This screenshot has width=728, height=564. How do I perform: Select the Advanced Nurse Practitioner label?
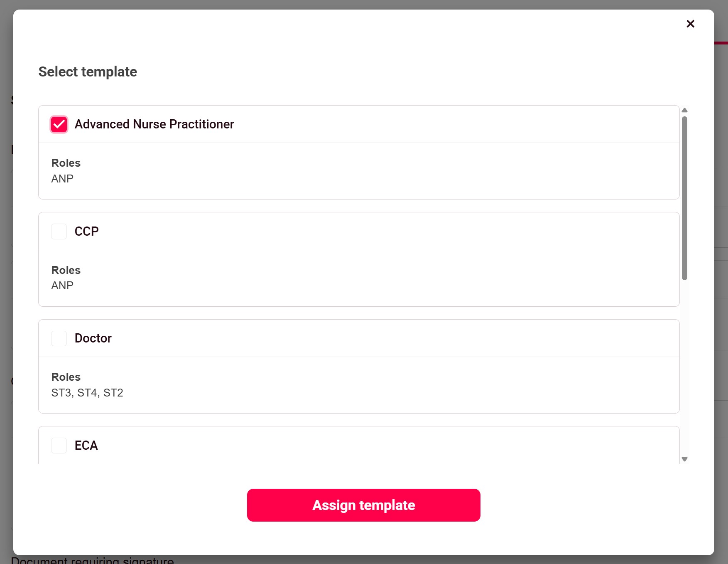pos(154,124)
